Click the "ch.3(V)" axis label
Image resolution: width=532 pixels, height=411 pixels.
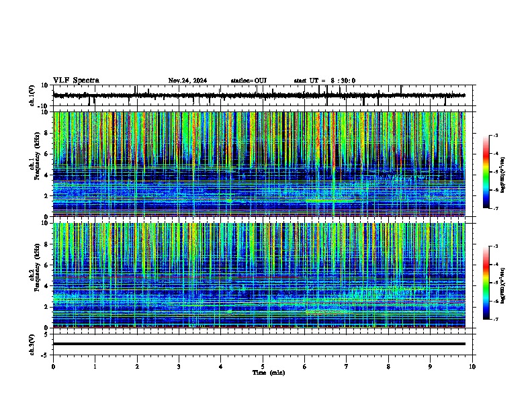[x=32, y=345]
